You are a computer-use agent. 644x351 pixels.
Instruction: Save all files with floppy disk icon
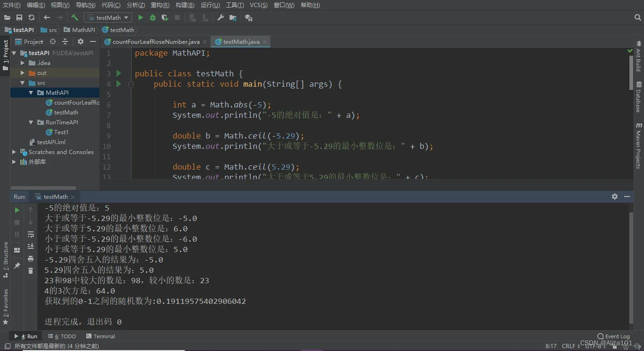pyautogui.click(x=19, y=17)
